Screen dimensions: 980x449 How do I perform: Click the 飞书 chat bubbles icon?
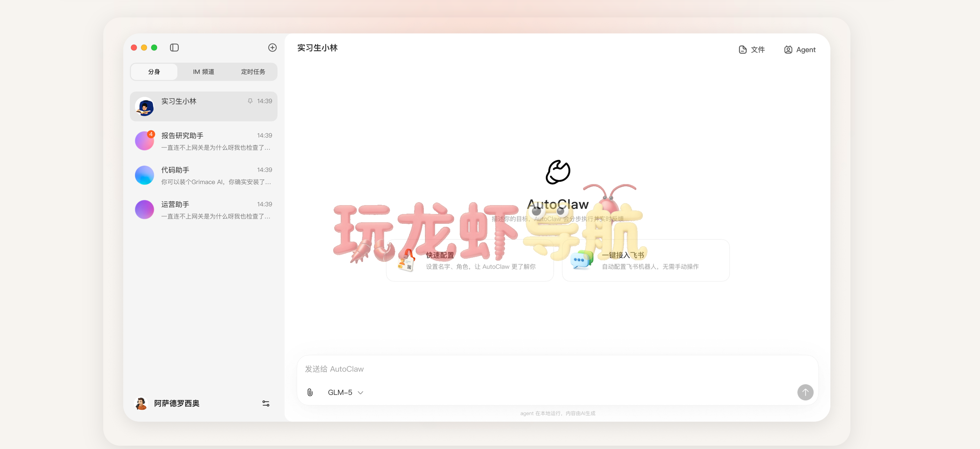coord(582,260)
